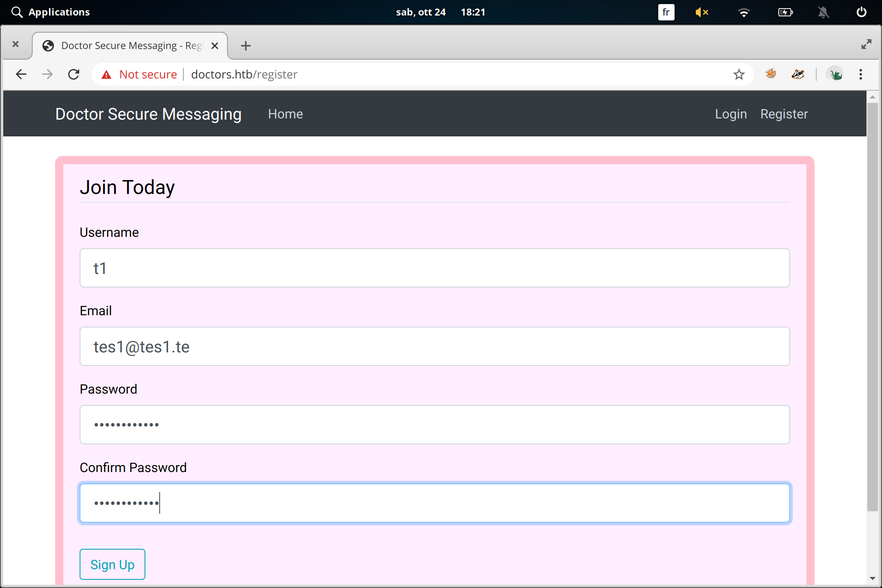Click the browser back arrow

[21, 74]
